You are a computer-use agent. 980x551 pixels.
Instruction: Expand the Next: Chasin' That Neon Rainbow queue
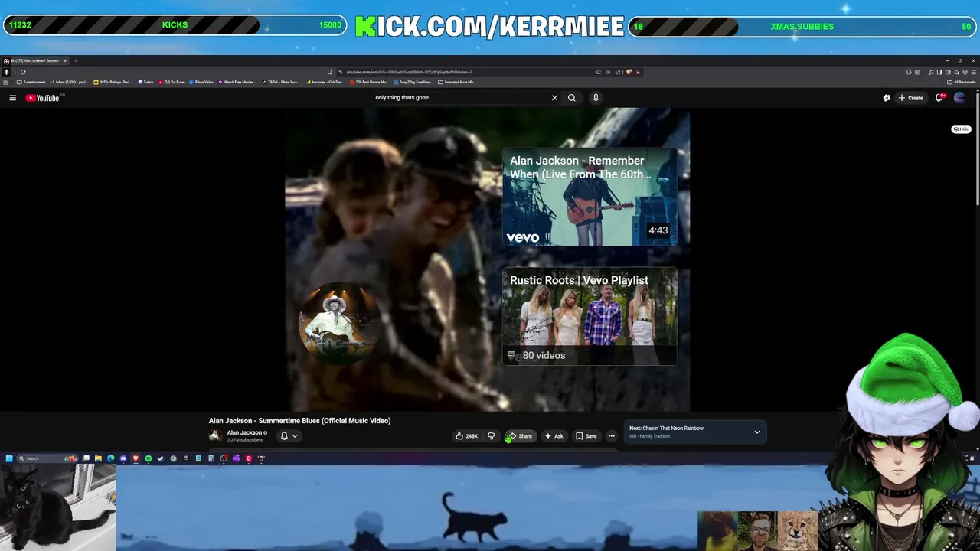pos(757,432)
